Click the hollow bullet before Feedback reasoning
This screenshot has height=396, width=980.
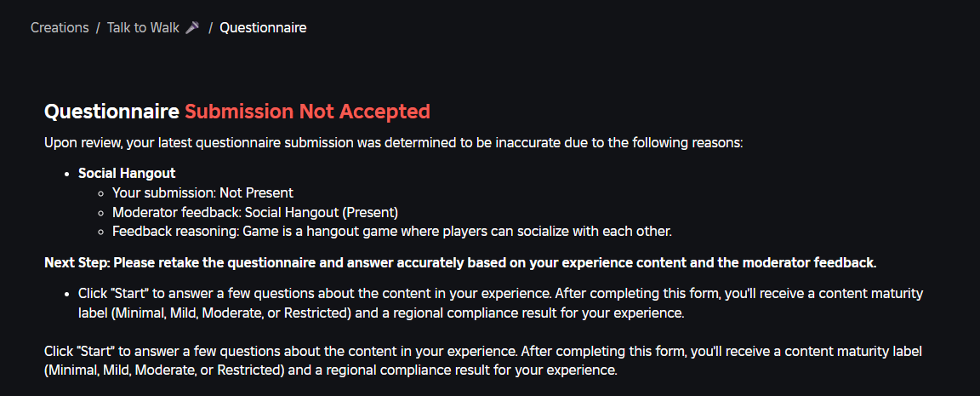point(100,232)
